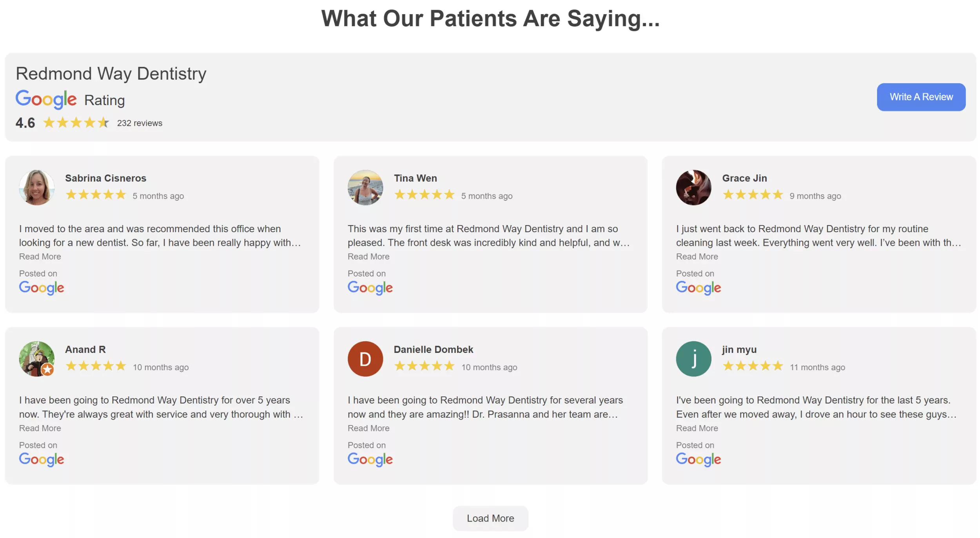
Task: Open Grace Jin's profile picture
Action: coord(693,187)
